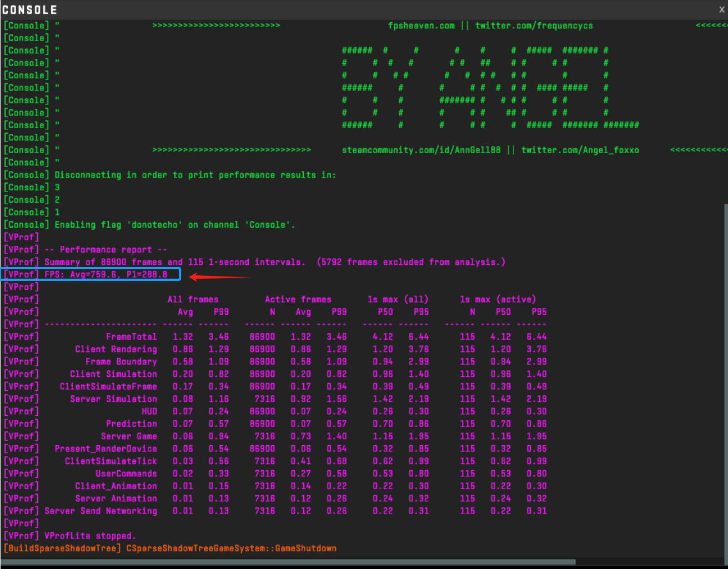Click the CONSOLE window title
Viewport: 728px width, 569px height.
click(29, 10)
